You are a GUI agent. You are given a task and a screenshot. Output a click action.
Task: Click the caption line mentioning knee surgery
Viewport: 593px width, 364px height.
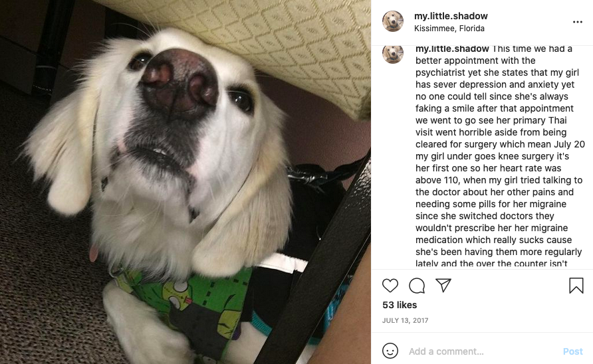click(492, 156)
